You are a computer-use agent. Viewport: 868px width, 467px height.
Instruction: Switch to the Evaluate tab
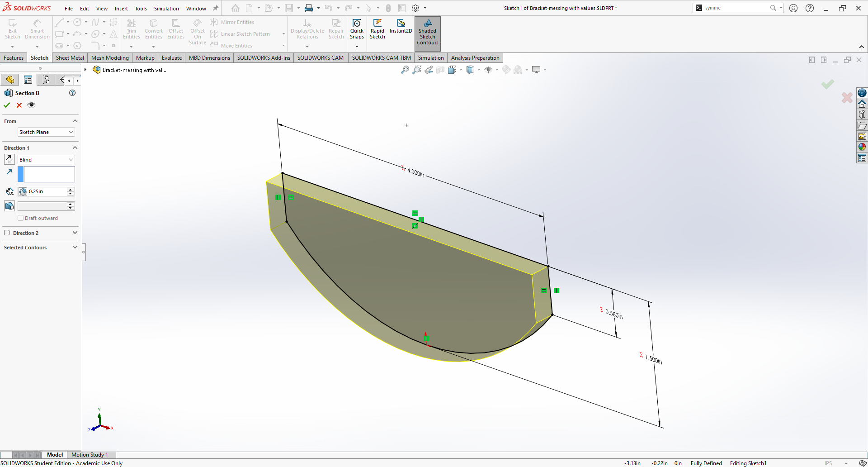(172, 58)
